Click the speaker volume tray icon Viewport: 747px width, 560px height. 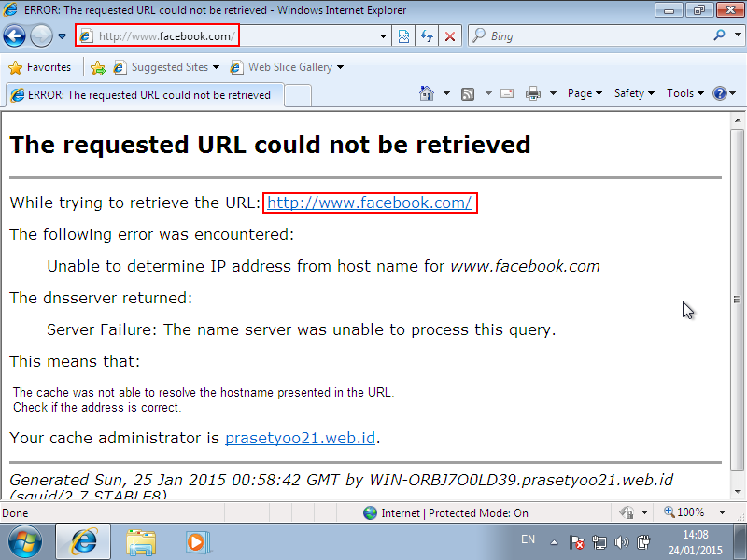click(622, 542)
